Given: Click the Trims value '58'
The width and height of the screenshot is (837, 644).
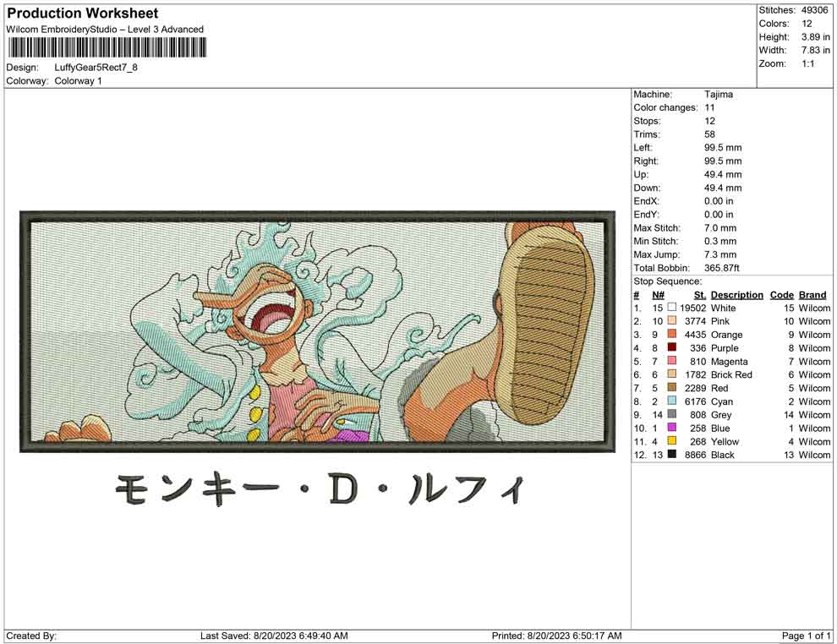Looking at the screenshot, I should 709,134.
